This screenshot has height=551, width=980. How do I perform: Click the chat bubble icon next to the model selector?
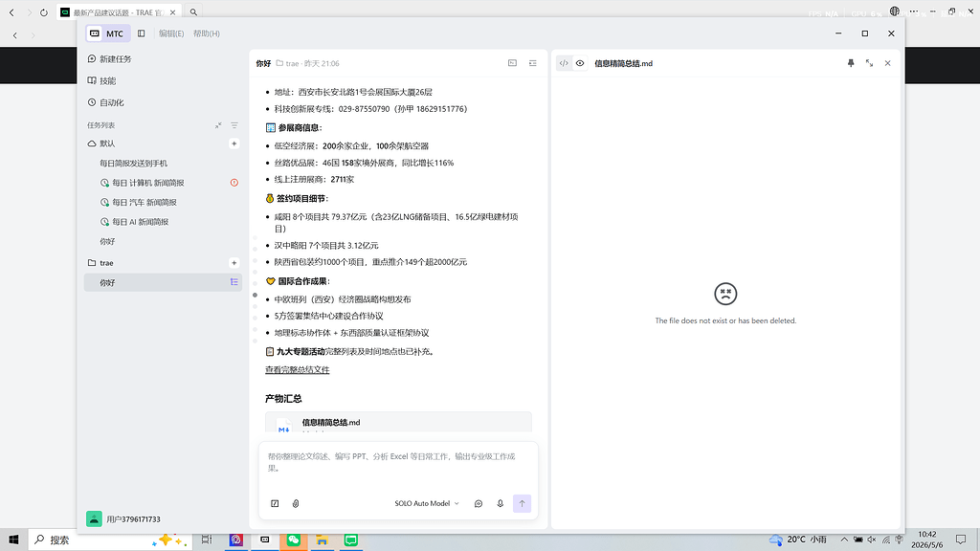click(x=479, y=503)
